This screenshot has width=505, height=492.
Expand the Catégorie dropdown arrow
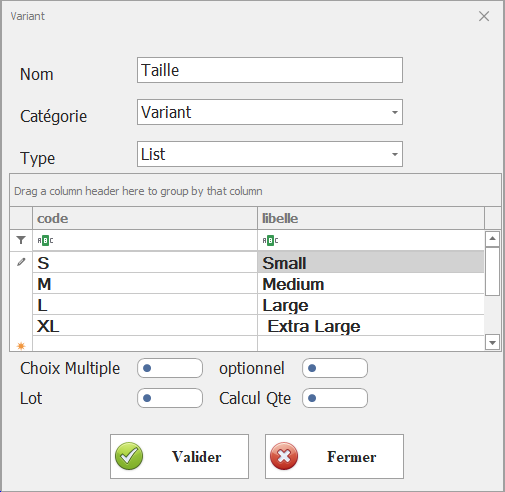[395, 112]
